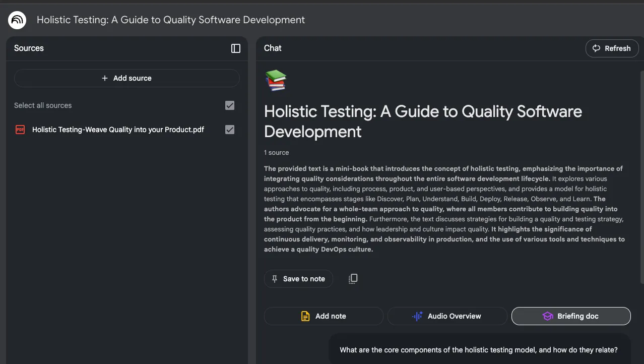Select the Sources panel header
Viewport: 644px width, 364px height.
point(29,48)
